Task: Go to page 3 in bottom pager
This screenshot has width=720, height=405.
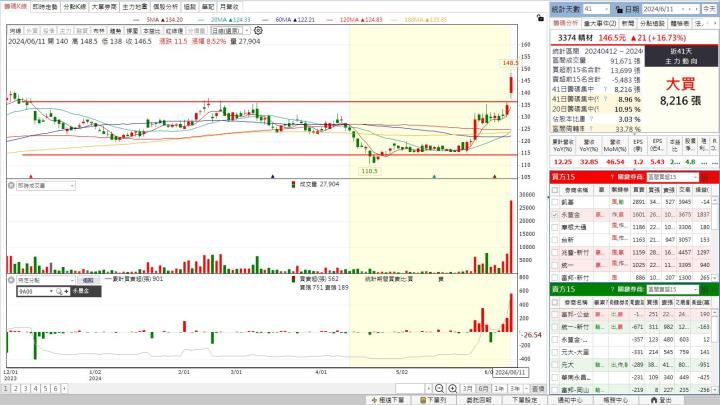Action: click(25, 388)
